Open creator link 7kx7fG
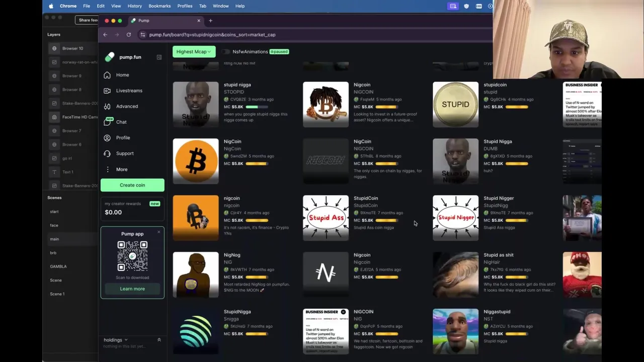Screen dimensions: 644x362 [x=497, y=270]
